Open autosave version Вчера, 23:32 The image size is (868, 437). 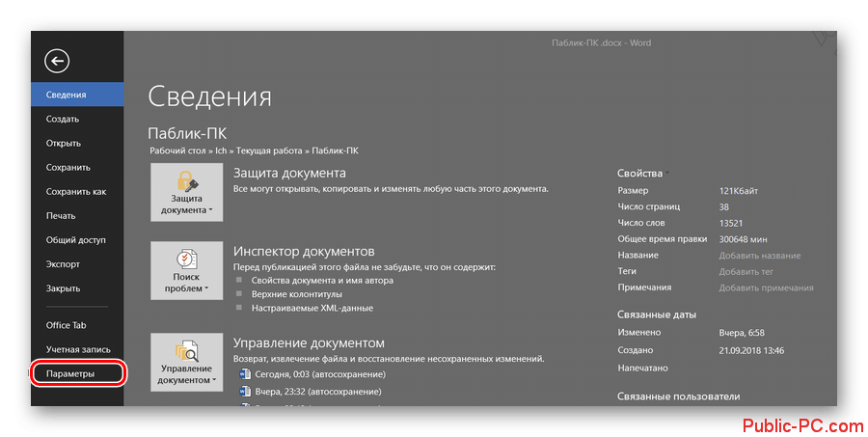pyautogui.click(x=317, y=392)
